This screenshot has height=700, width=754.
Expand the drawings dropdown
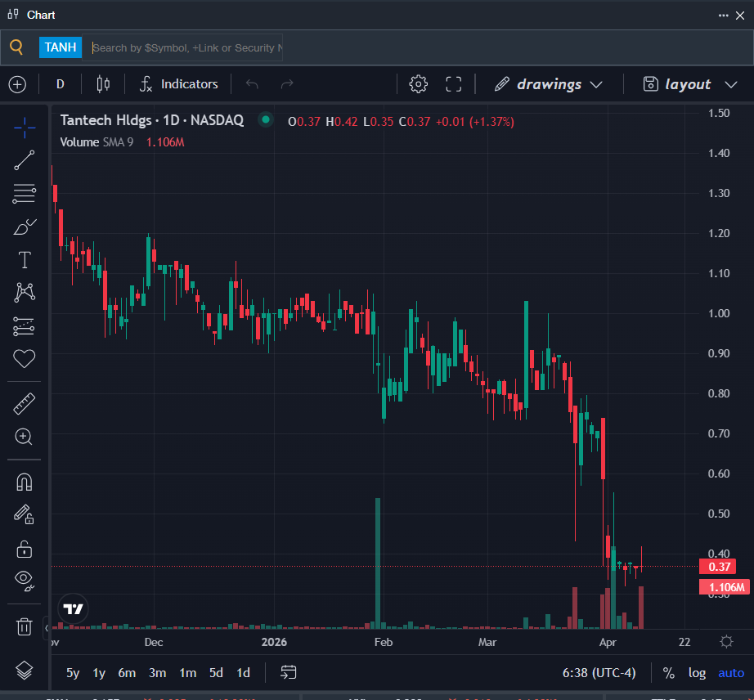pos(549,84)
